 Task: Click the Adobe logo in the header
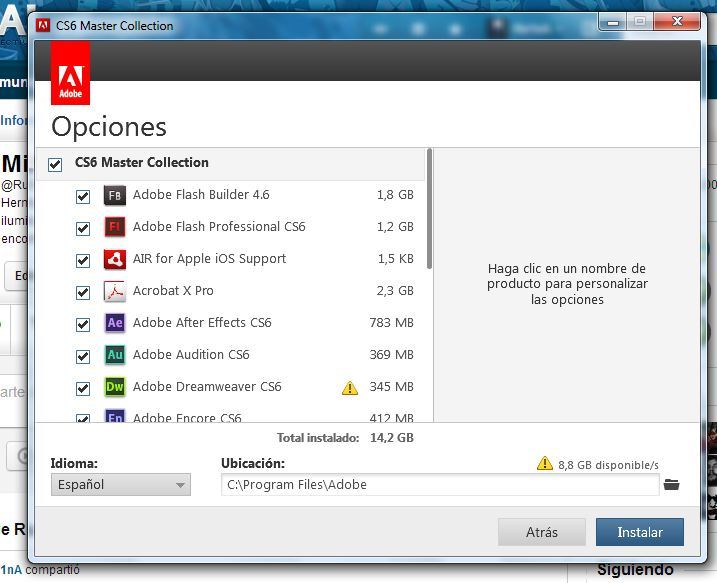click(x=70, y=73)
